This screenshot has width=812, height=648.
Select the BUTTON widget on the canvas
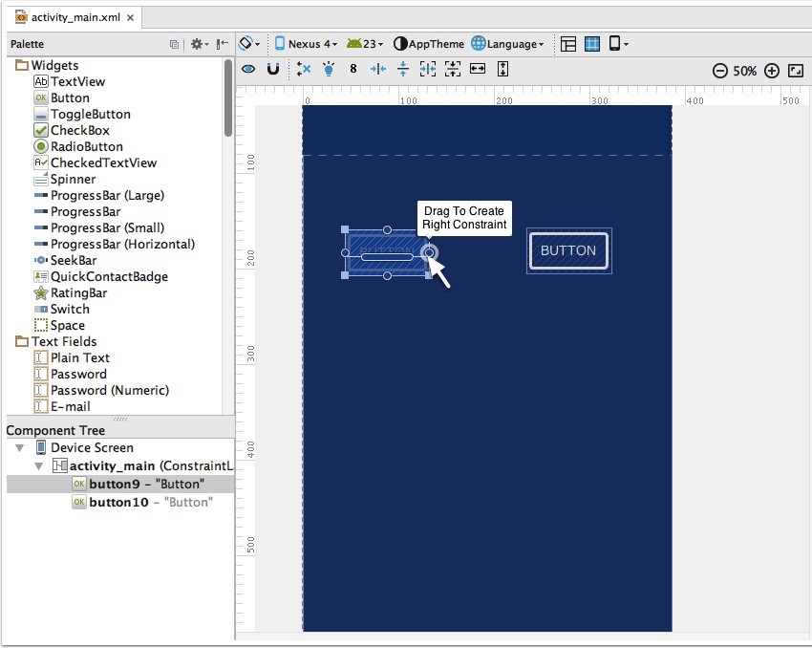click(568, 250)
